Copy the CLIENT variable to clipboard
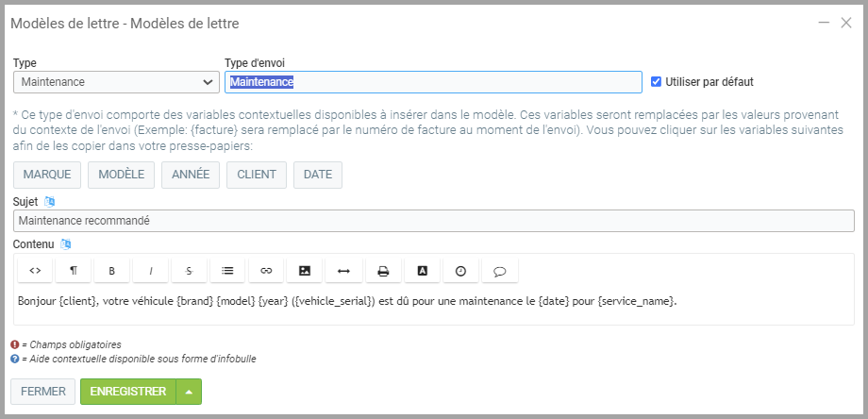Viewport: 868px width, 419px height. click(256, 175)
